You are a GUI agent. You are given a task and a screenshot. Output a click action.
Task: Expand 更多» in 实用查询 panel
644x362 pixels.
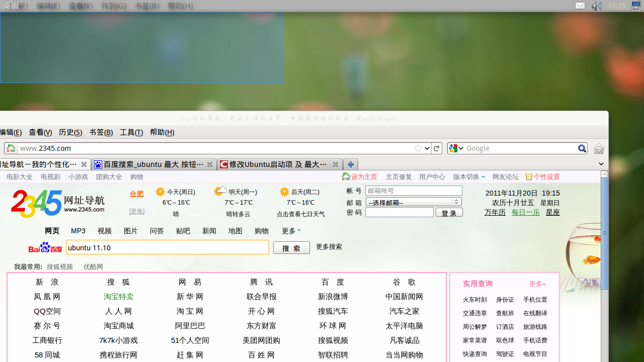pyautogui.click(x=537, y=284)
